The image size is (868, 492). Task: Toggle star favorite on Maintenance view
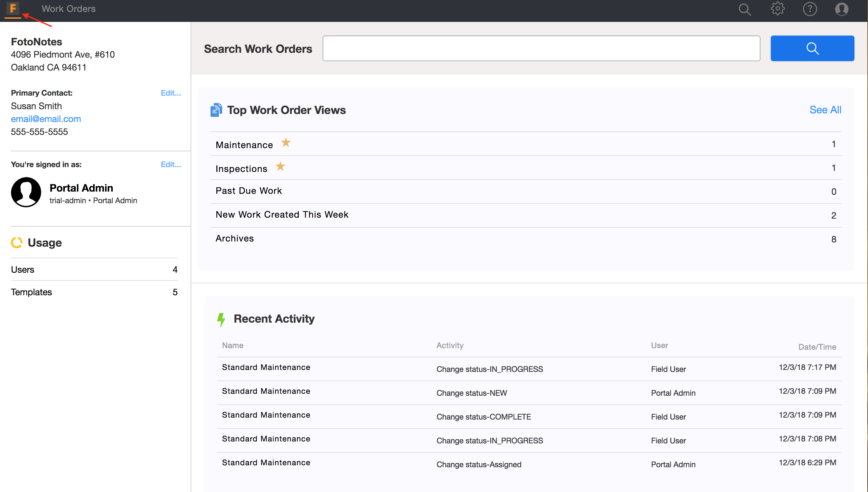(286, 143)
